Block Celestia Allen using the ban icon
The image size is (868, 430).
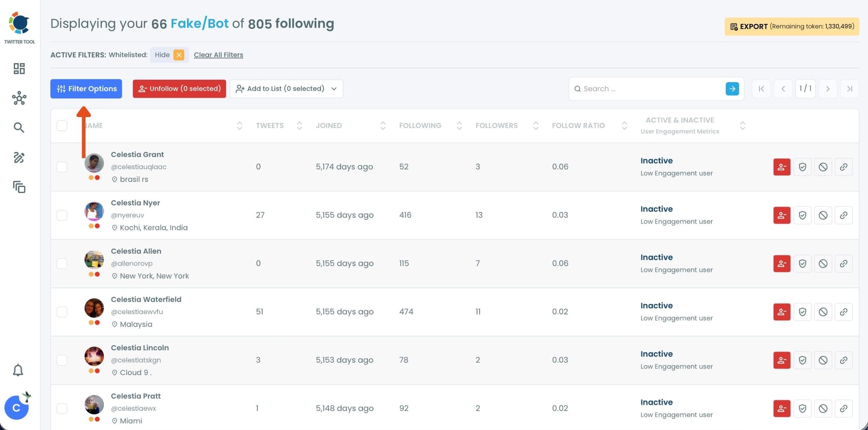click(x=823, y=263)
